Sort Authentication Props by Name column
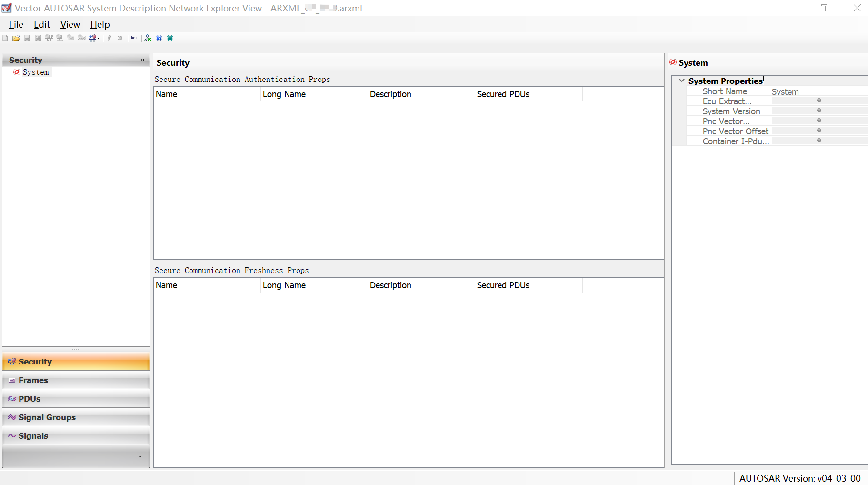The image size is (868, 485). click(207, 94)
